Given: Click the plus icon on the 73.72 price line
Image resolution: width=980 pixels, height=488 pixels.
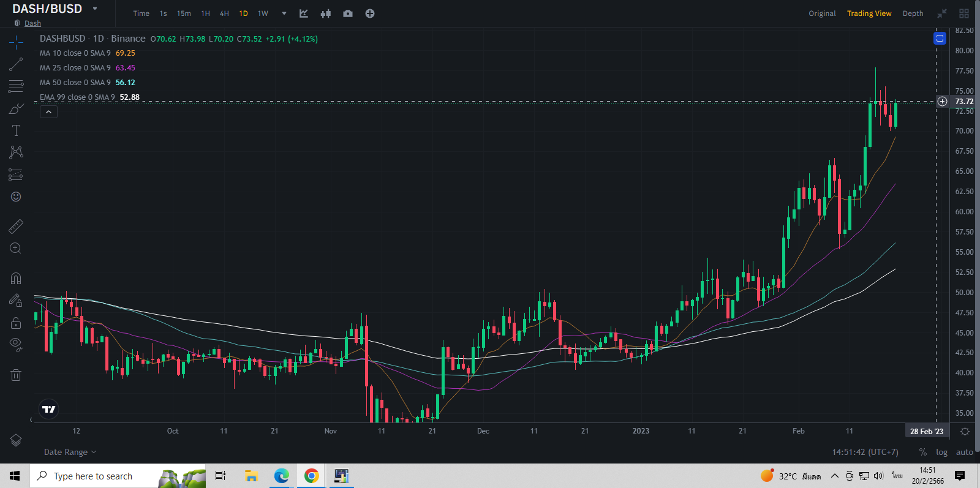Looking at the screenshot, I should [942, 101].
